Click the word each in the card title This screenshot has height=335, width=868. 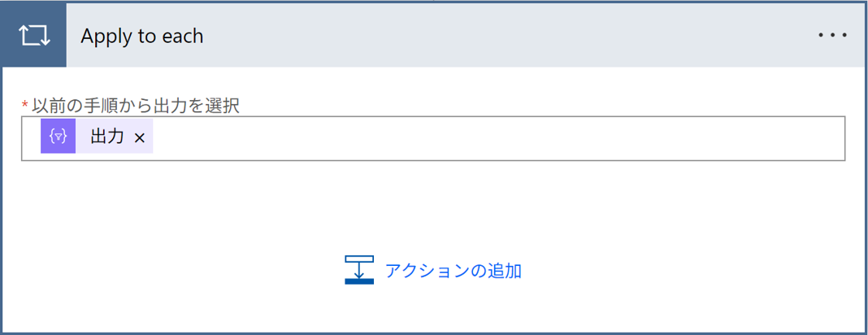point(181,36)
